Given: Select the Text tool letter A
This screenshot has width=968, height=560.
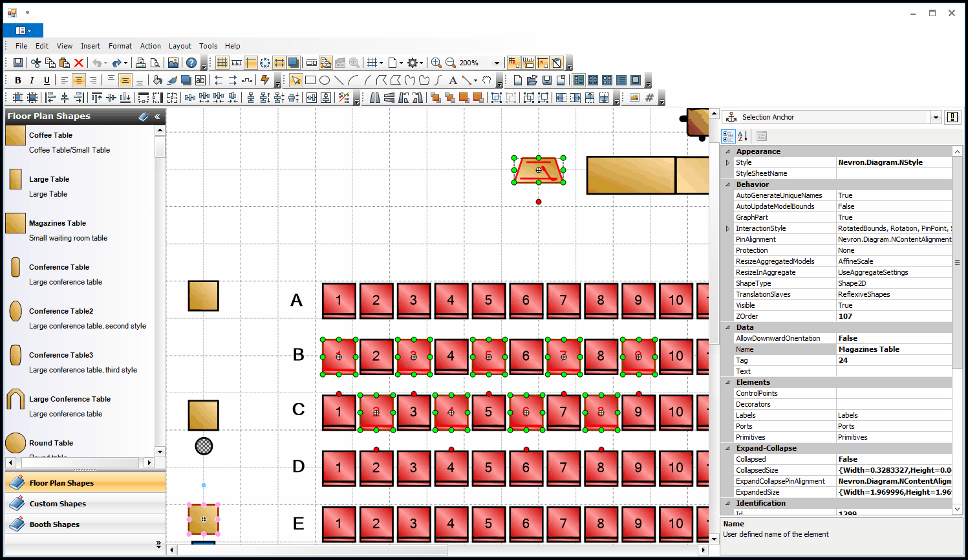Looking at the screenshot, I should 453,80.
